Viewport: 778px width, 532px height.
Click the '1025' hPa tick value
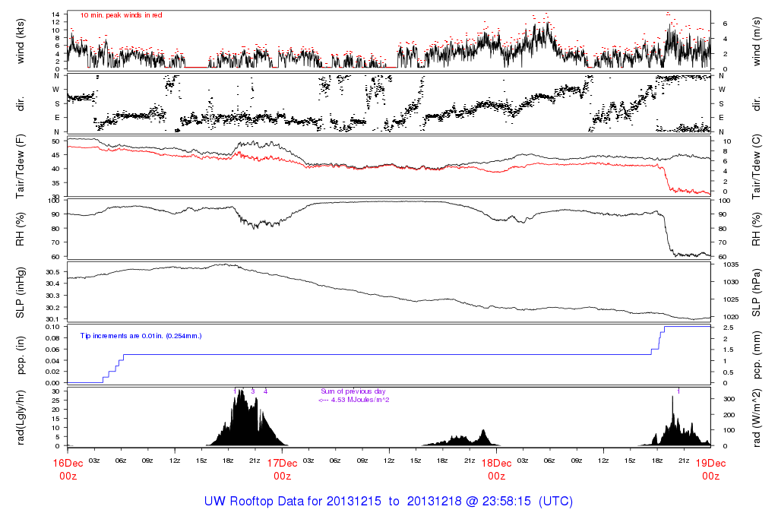(x=731, y=299)
